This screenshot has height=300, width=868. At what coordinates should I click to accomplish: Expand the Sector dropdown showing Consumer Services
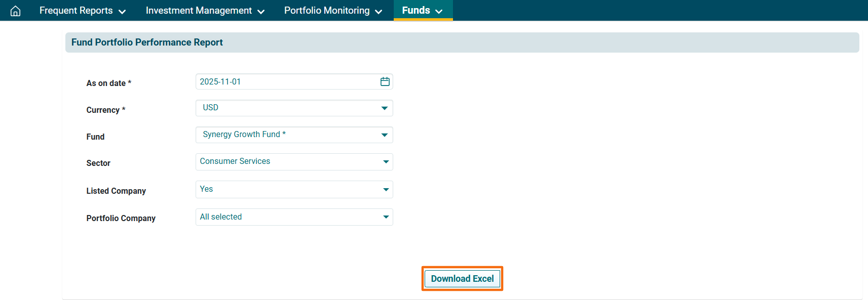[x=294, y=162]
